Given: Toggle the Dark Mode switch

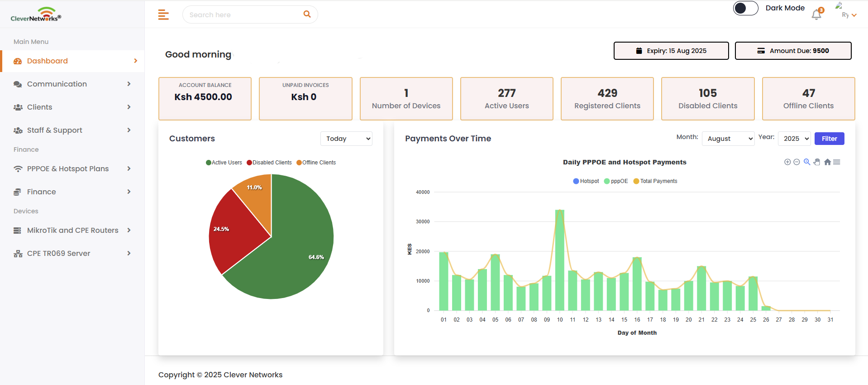Looking at the screenshot, I should tap(745, 8).
